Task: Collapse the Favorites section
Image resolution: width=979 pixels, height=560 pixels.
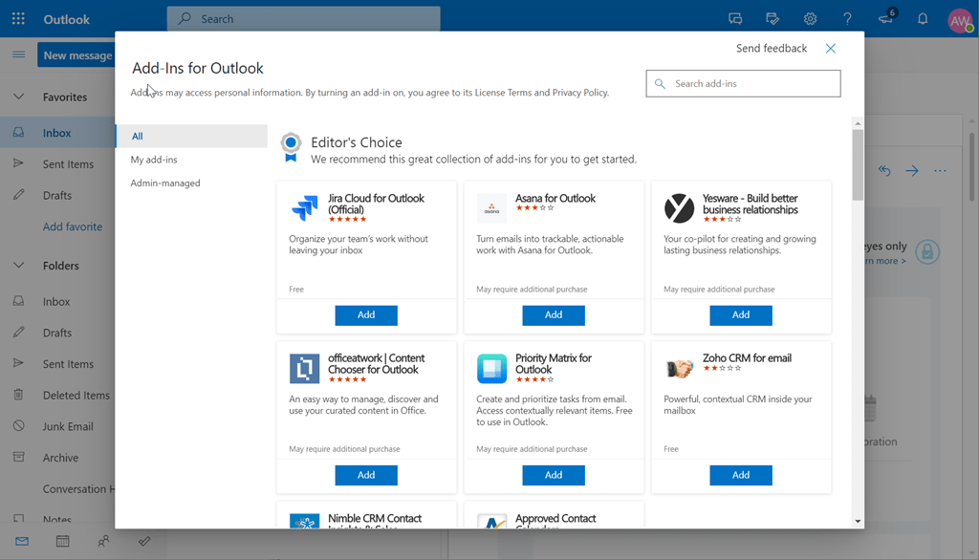Action: pos(21,96)
